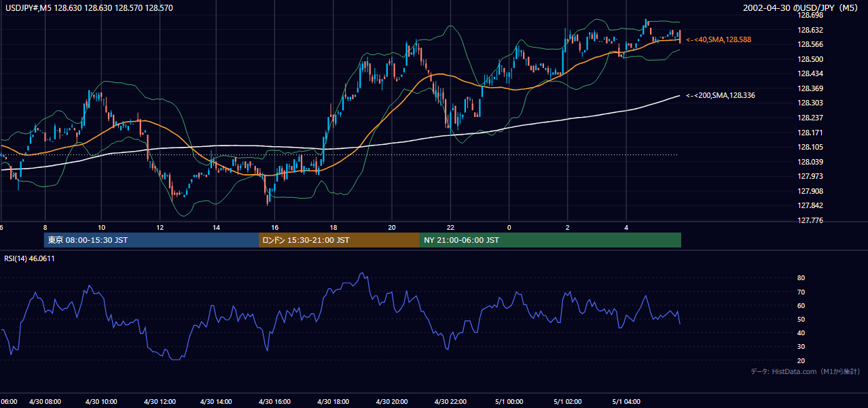Click hour label 0 under price chart

[x=509, y=227]
